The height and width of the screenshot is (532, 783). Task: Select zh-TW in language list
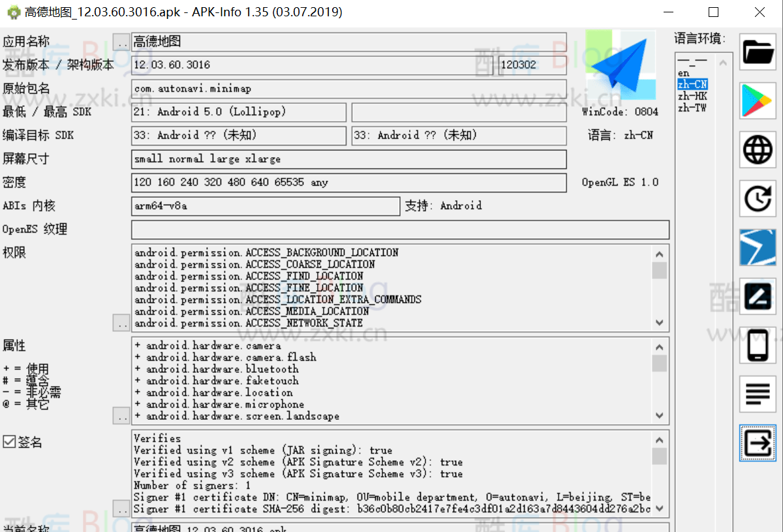click(x=692, y=108)
